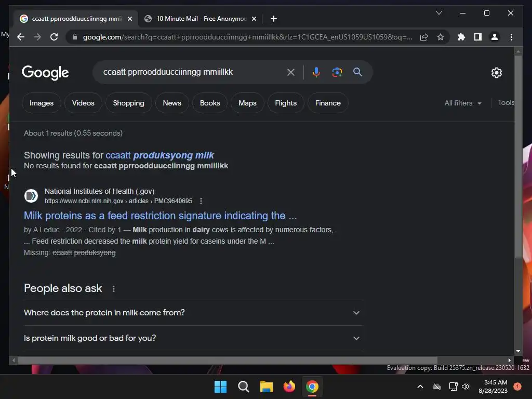The width and height of the screenshot is (532, 399).
Task: Close the 10 Minute Mail tab
Action: click(254, 19)
